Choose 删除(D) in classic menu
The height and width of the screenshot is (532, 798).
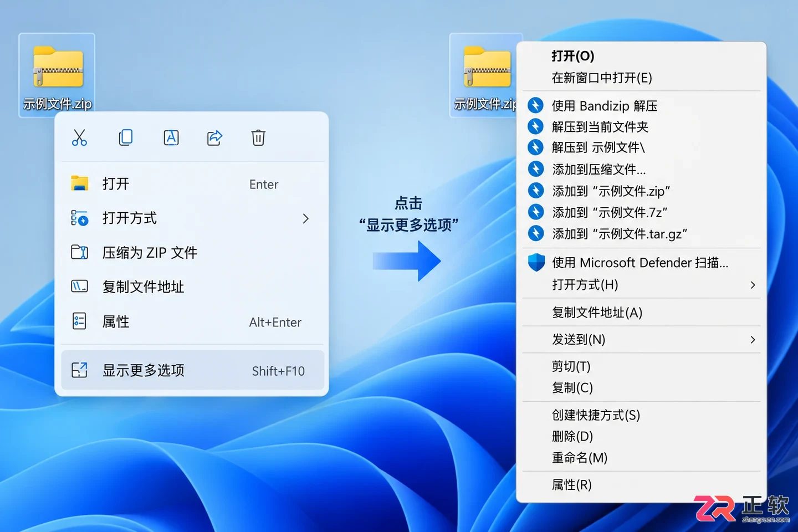pyautogui.click(x=641, y=436)
